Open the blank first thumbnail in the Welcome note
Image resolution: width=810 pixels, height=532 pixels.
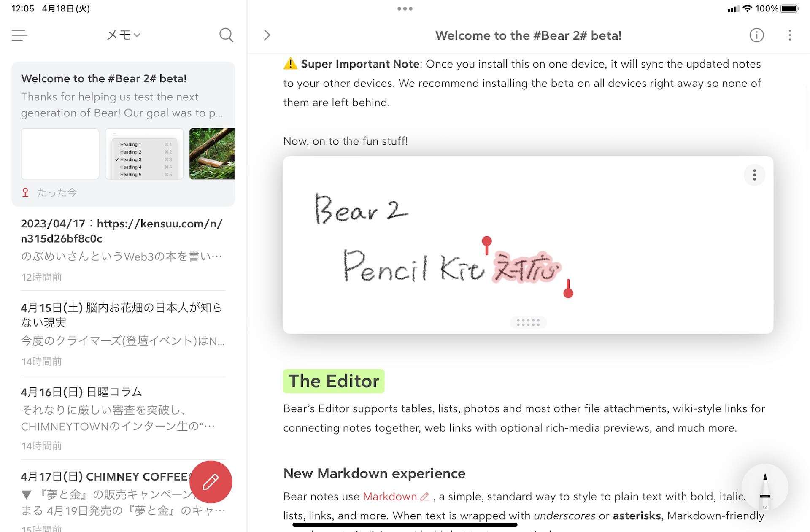60,154
